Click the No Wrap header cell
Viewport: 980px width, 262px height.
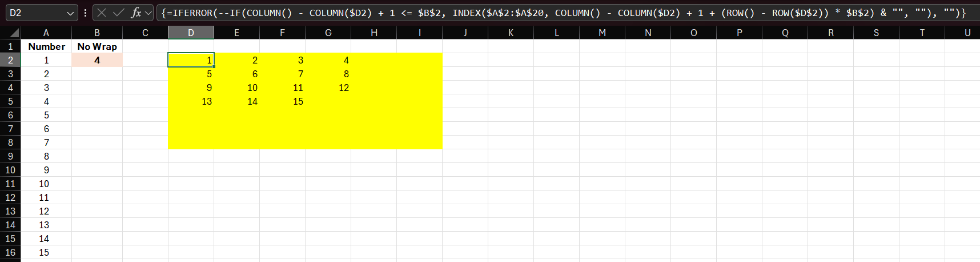pos(97,46)
